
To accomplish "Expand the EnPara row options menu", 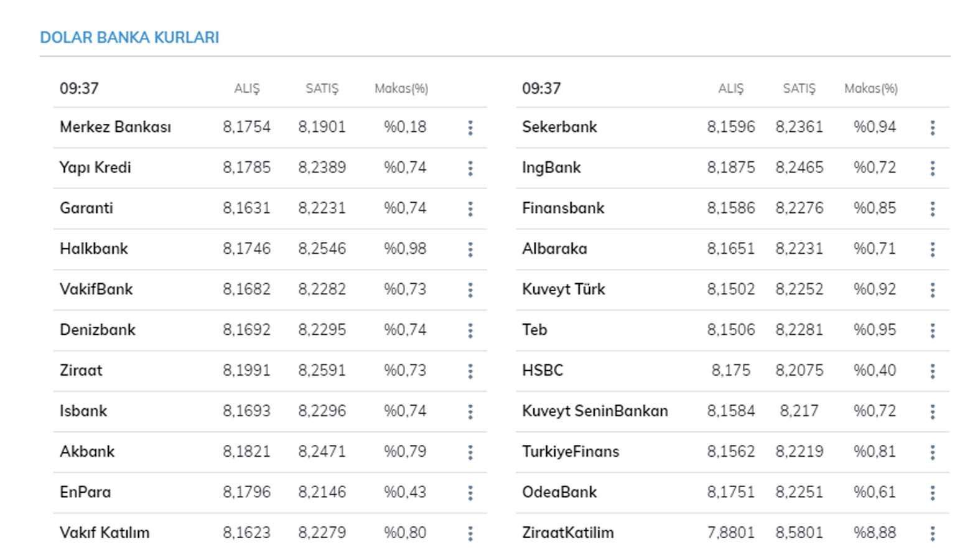I will pyautogui.click(x=470, y=493).
